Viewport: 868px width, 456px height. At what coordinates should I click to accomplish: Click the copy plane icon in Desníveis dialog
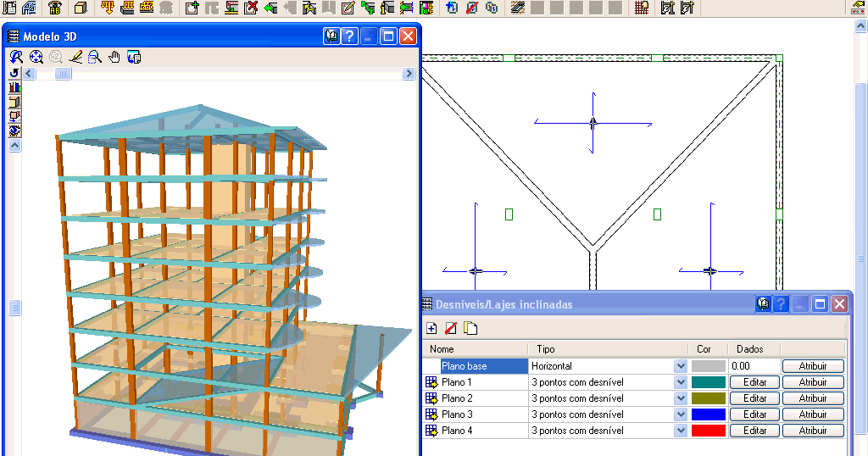point(470,328)
